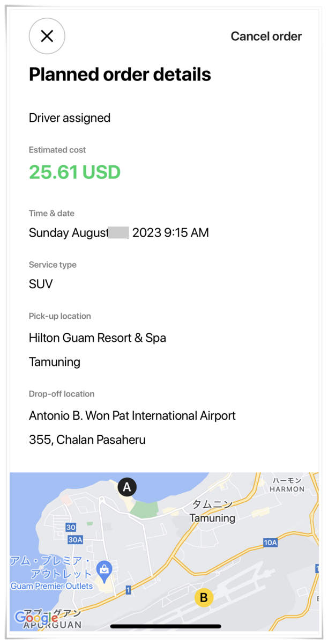Click the X button to dismiss order details
Viewport: 328px width, 644px height.
point(47,36)
